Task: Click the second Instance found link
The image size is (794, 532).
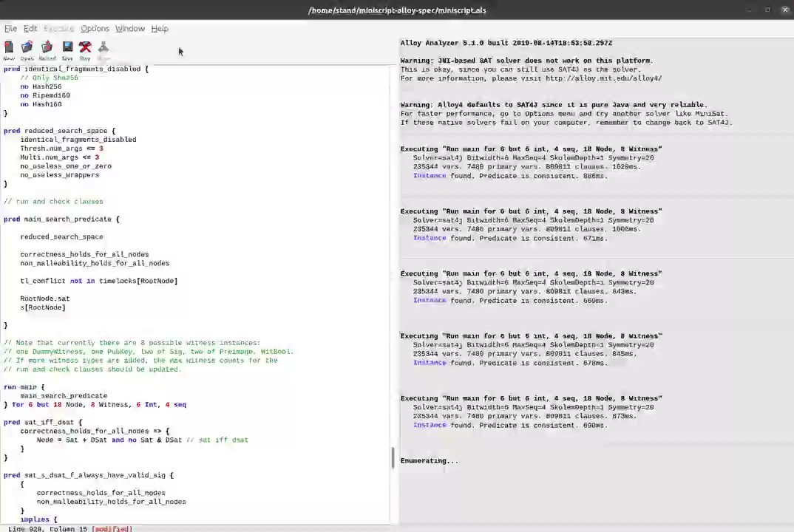Action: pos(430,238)
